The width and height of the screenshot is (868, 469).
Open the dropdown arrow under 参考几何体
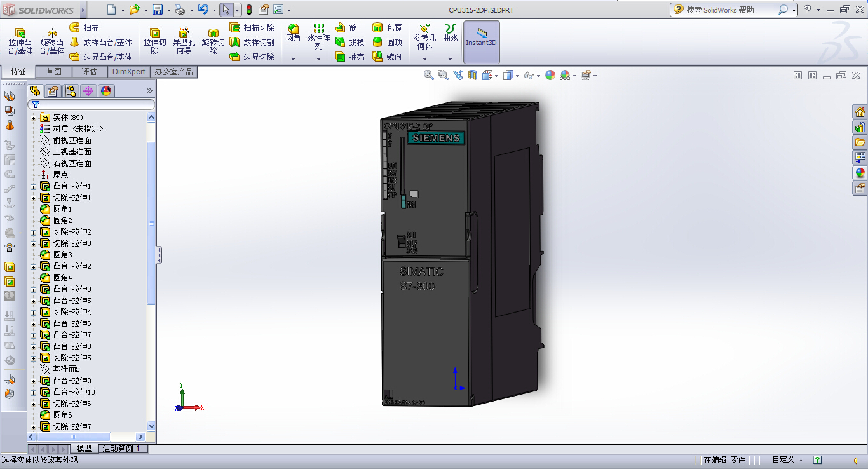pos(424,59)
